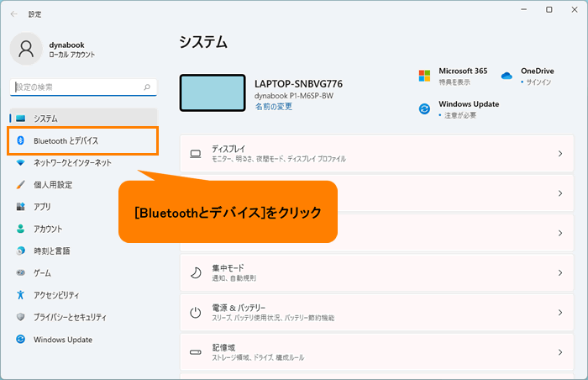
Task: Click the ゲーム controller icon
Action: click(21, 272)
